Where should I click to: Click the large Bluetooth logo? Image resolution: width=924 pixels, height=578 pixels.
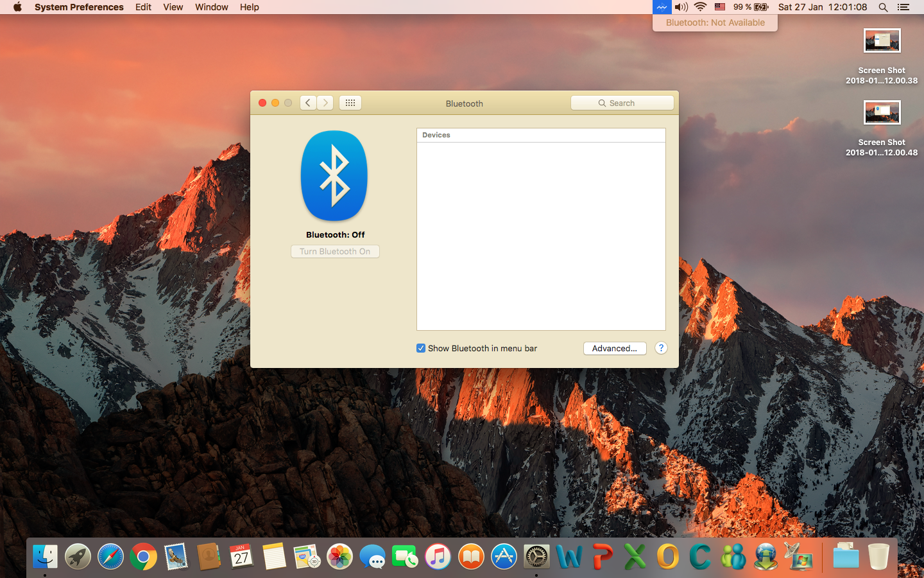click(334, 176)
